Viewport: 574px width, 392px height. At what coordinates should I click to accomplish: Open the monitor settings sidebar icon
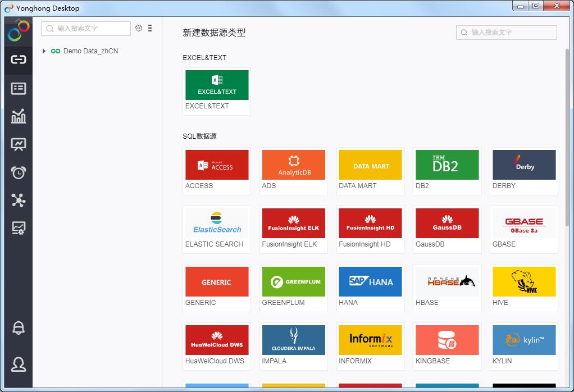(x=19, y=228)
